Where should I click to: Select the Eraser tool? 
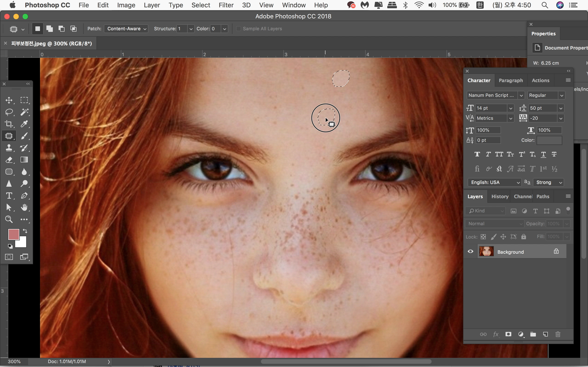[9, 160]
